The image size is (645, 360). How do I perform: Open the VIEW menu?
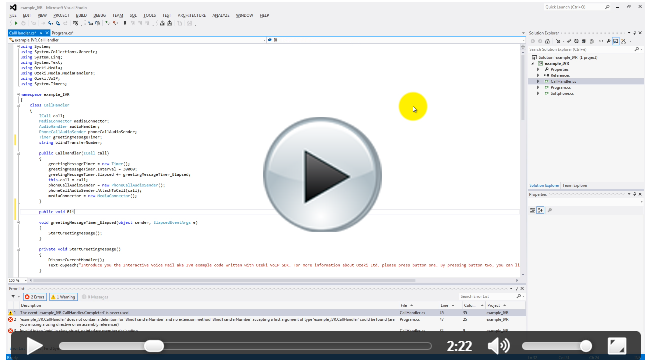tap(42, 16)
